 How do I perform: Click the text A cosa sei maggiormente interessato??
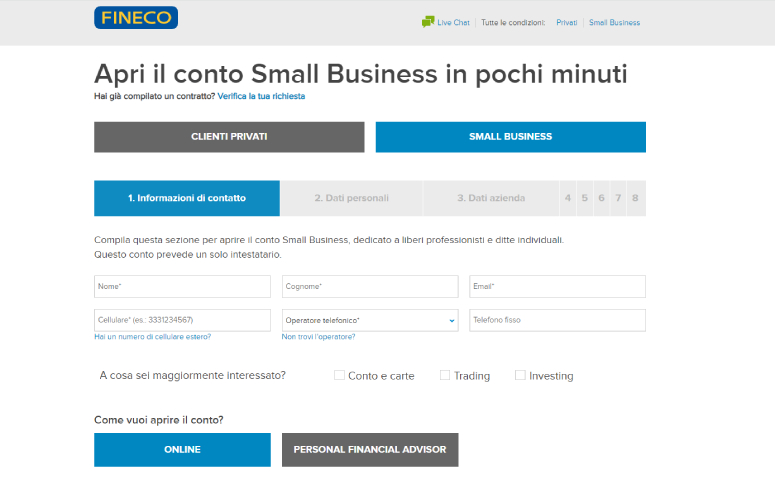click(x=193, y=375)
